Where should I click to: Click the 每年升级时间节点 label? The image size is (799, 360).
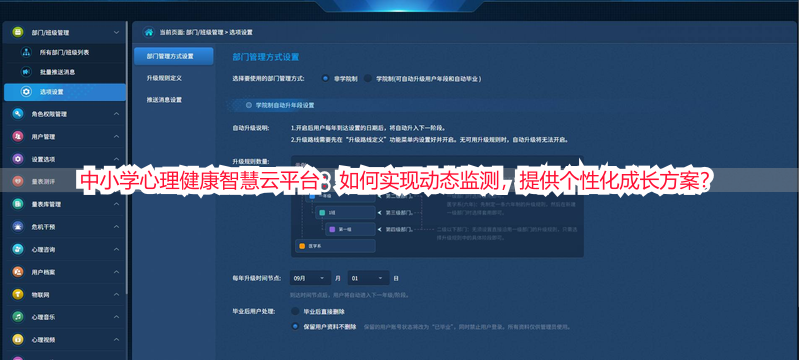click(257, 278)
